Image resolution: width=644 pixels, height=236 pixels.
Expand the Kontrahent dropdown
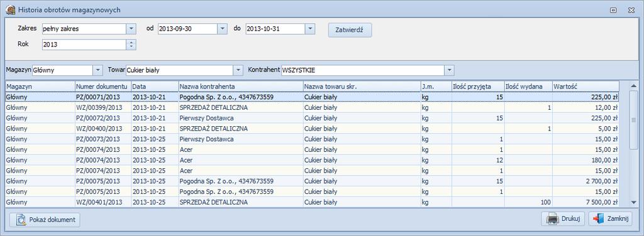[x=450, y=70]
